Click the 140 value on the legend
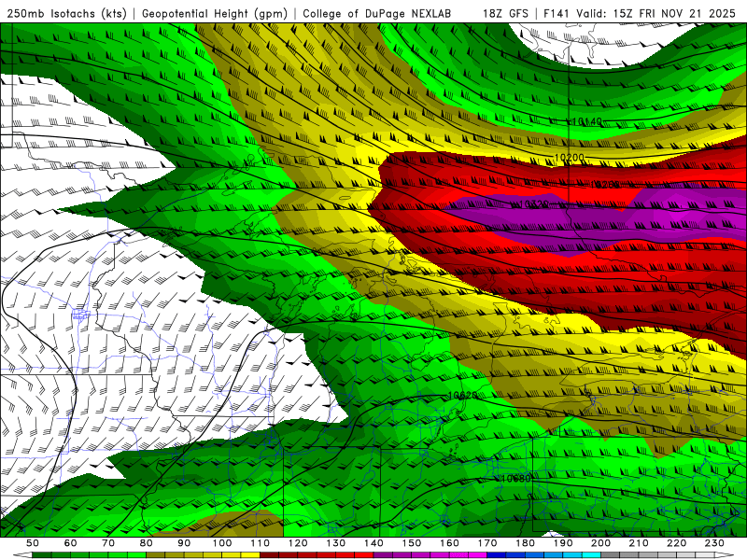The width and height of the screenshot is (747, 560). [x=373, y=543]
